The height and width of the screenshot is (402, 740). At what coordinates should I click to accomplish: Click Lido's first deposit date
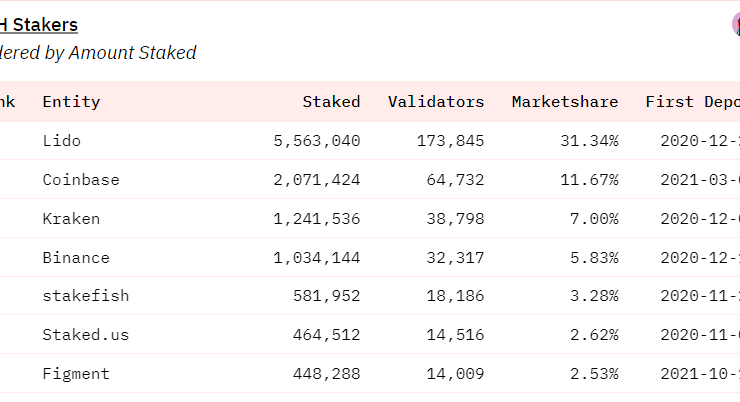(x=700, y=141)
